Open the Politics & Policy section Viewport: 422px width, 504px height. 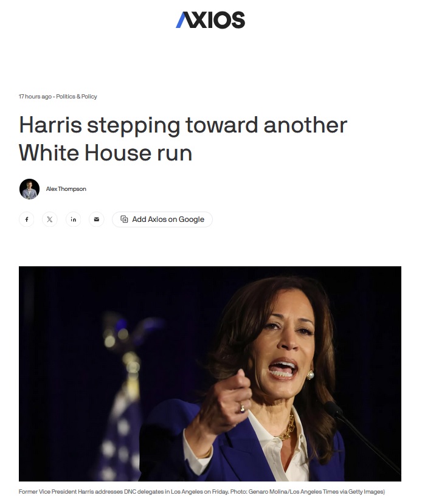[77, 97]
